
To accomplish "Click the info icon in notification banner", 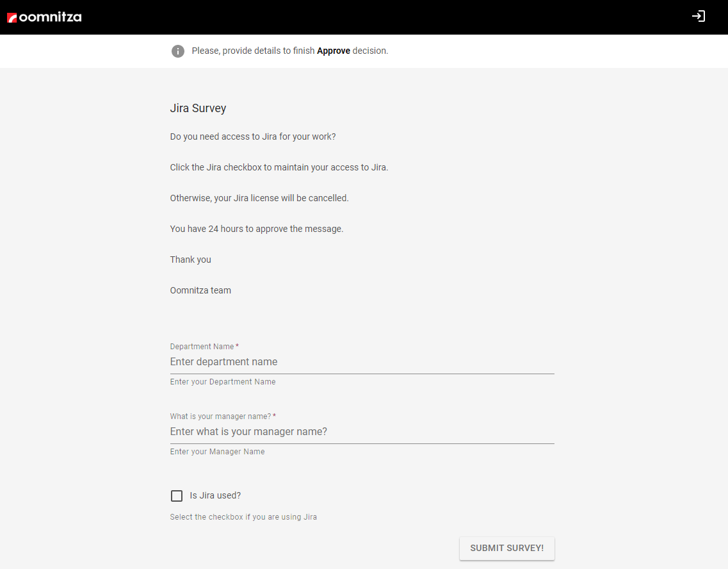I will click(x=178, y=51).
